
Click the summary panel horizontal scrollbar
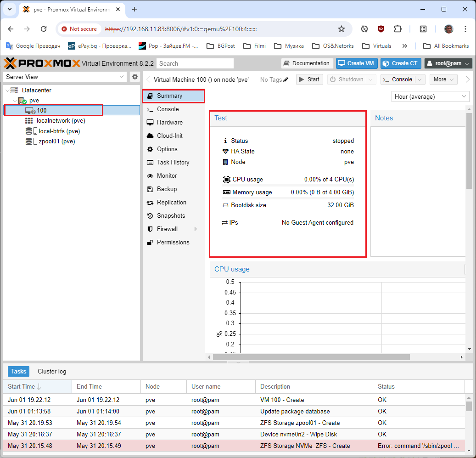click(311, 357)
